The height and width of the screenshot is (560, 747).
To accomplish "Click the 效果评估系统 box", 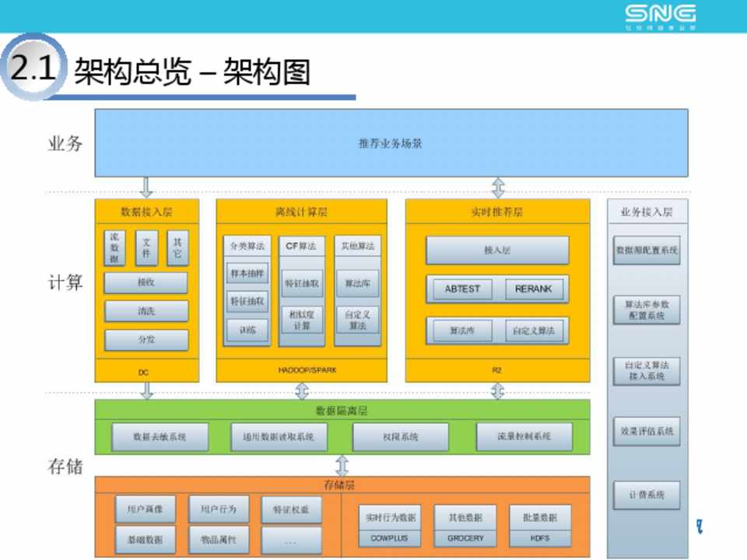I will [647, 431].
